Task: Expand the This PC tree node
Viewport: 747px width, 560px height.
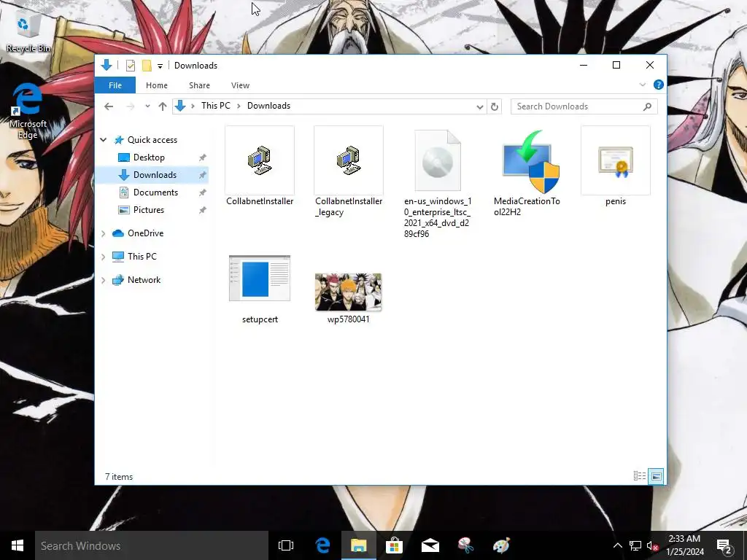Action: pyautogui.click(x=104, y=257)
